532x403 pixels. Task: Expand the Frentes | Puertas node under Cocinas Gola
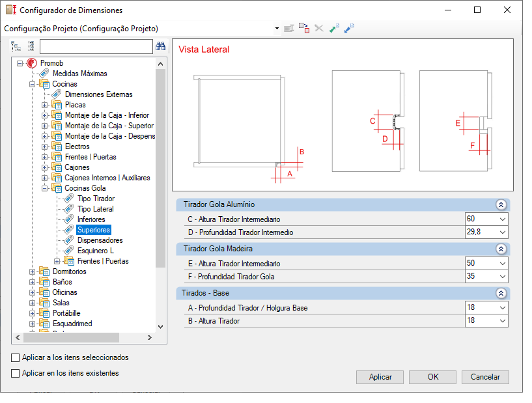coord(57,261)
